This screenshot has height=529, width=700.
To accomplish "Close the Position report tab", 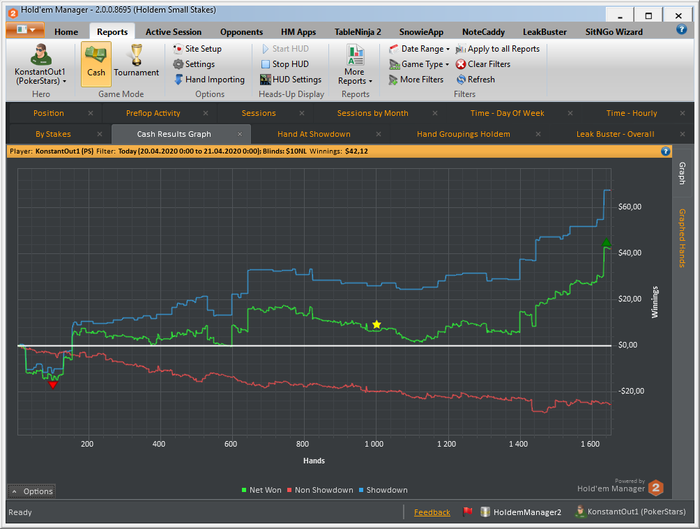I will (91, 113).
